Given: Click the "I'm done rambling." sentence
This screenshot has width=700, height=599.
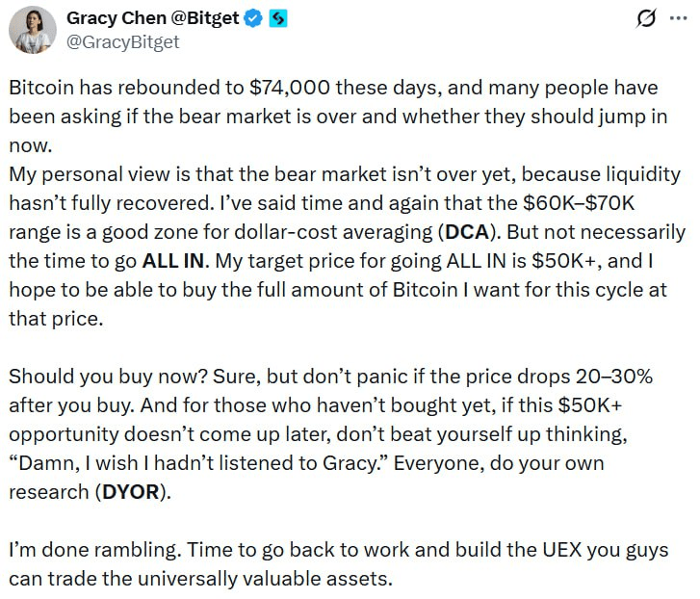Looking at the screenshot, I should pos(92,550).
